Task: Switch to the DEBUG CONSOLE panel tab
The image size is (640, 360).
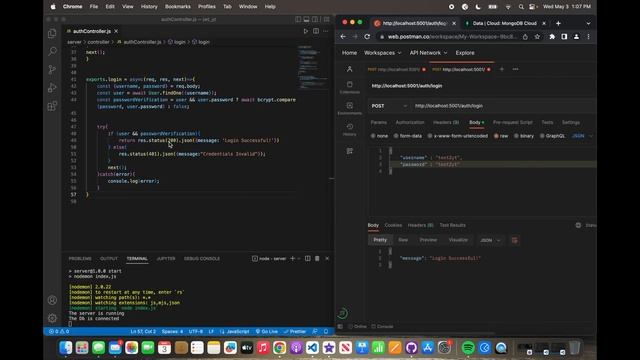Action: tap(202, 258)
